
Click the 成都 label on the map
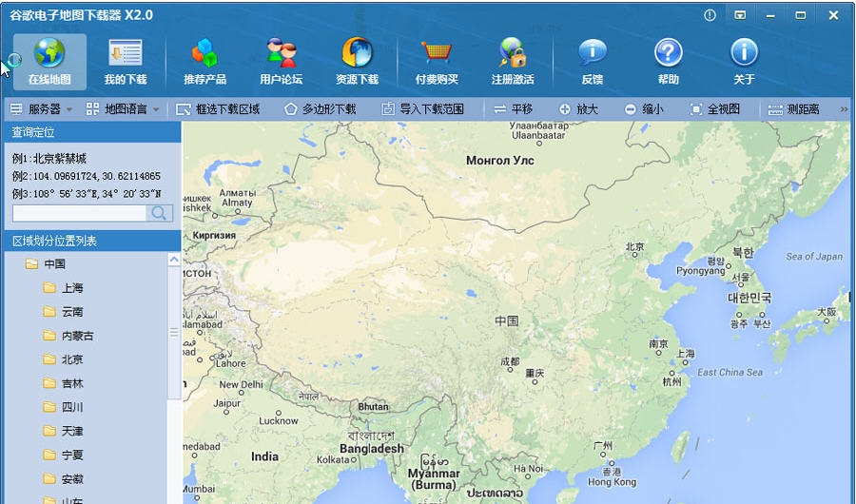[510, 361]
